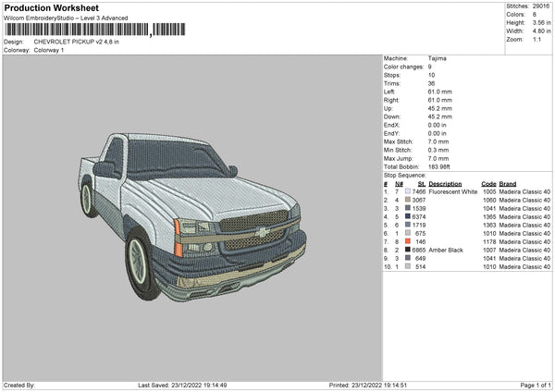This screenshot has height=392, width=555.
Task: Click design name 'CHEVROLET PICKUP v2 4,8 in'
Action: [x=77, y=42]
